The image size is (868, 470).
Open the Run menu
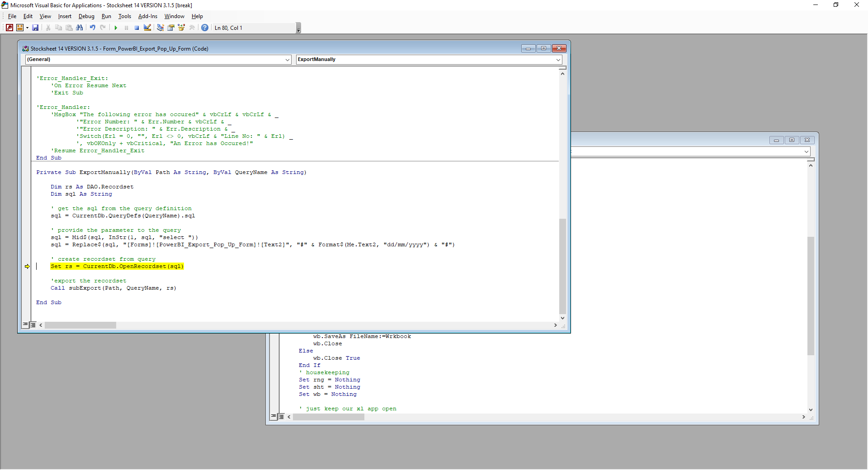106,16
